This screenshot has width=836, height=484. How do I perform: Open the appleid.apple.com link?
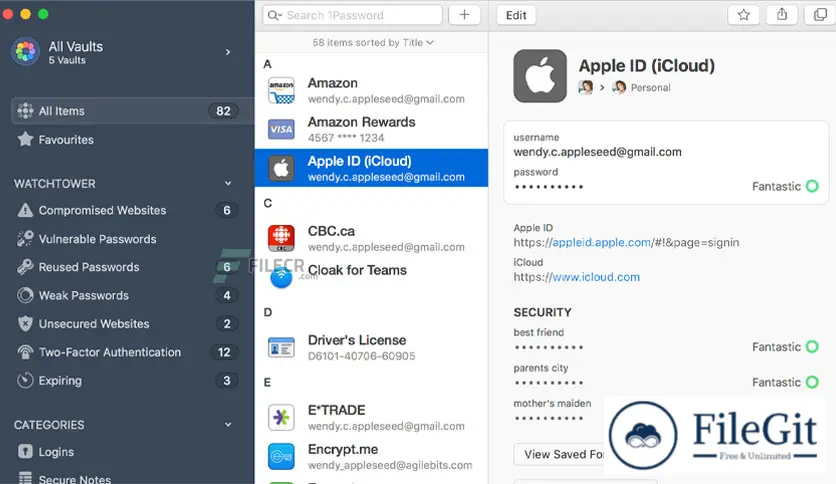601,243
